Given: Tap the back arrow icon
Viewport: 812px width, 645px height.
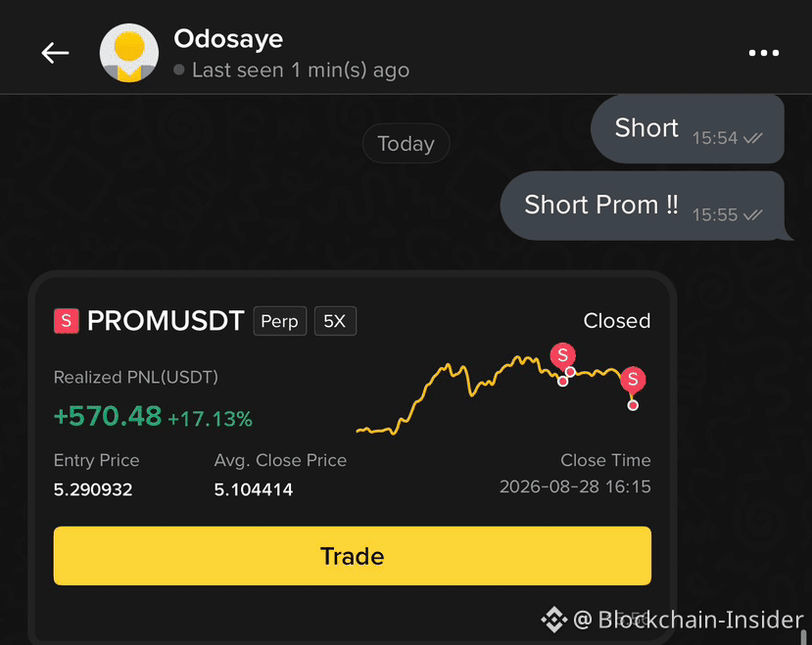Looking at the screenshot, I should [55, 53].
